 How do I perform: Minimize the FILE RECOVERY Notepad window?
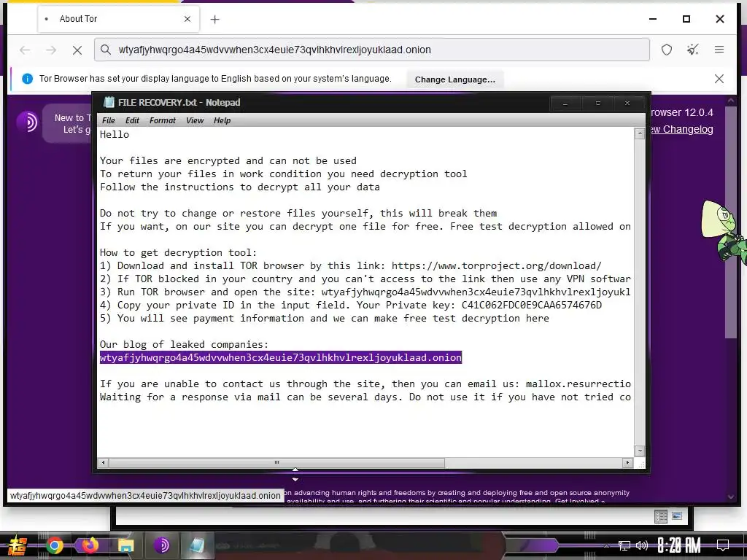click(x=565, y=104)
